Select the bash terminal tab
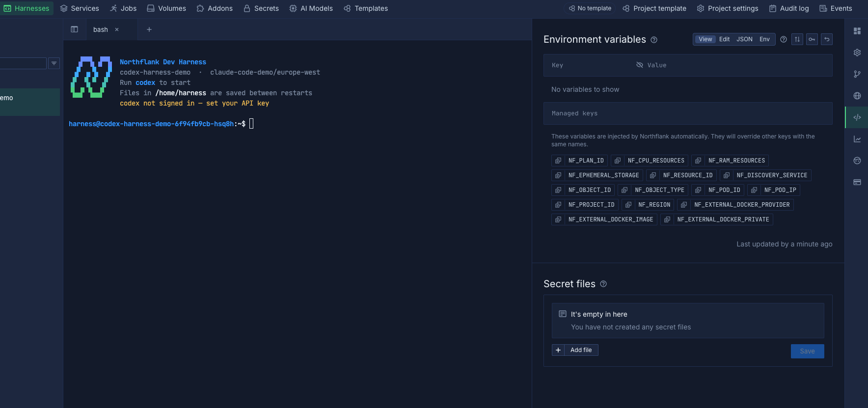 click(x=101, y=29)
